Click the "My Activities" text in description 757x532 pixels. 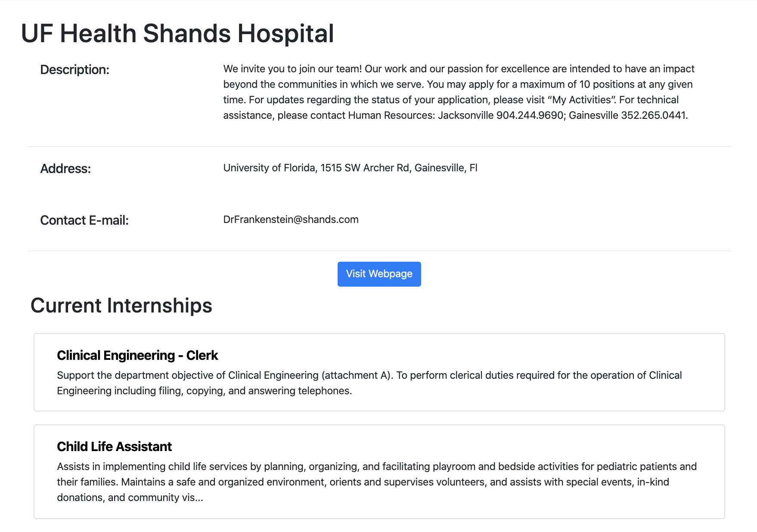click(582, 100)
